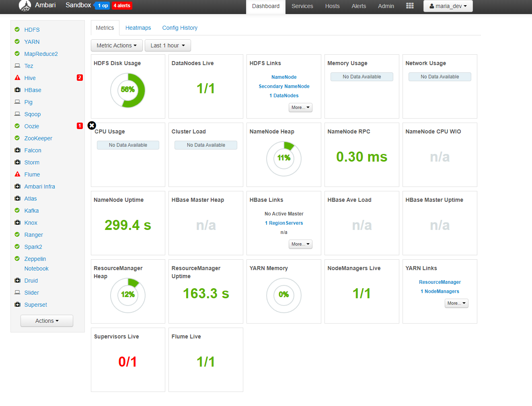
Task: Open the Alerts top menu
Action: point(359,6)
